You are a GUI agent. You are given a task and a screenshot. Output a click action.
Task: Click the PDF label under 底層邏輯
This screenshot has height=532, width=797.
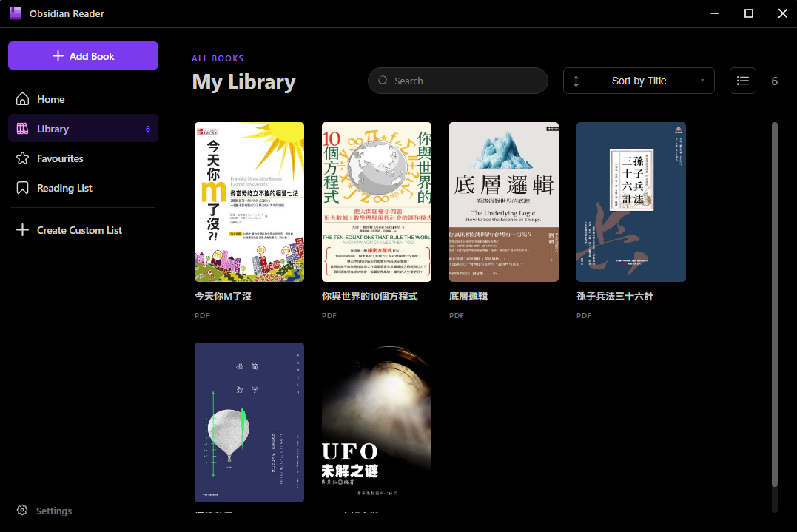click(x=457, y=315)
